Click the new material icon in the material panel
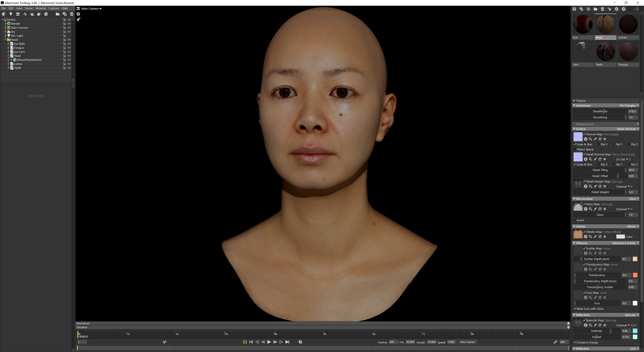The image size is (644, 352). pyautogui.click(x=575, y=9)
